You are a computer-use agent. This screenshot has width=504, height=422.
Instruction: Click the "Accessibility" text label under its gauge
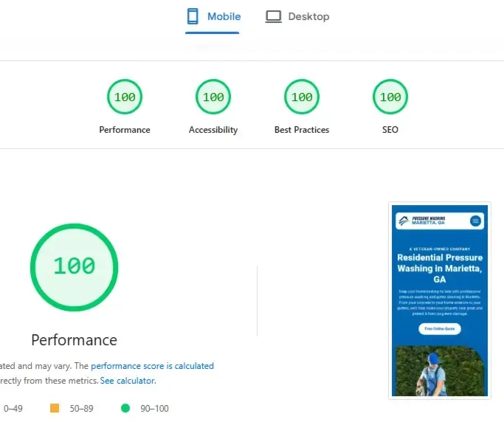(x=213, y=130)
